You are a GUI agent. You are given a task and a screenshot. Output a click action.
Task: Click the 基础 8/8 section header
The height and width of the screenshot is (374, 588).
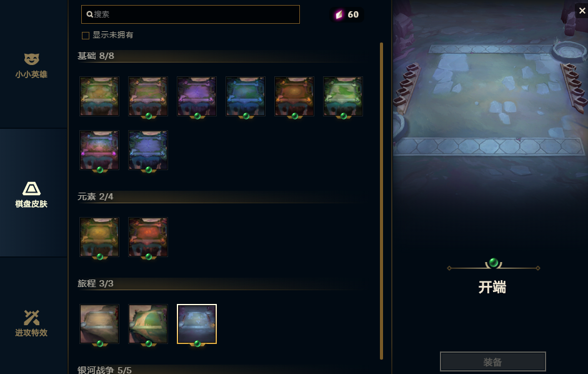pyautogui.click(x=96, y=56)
